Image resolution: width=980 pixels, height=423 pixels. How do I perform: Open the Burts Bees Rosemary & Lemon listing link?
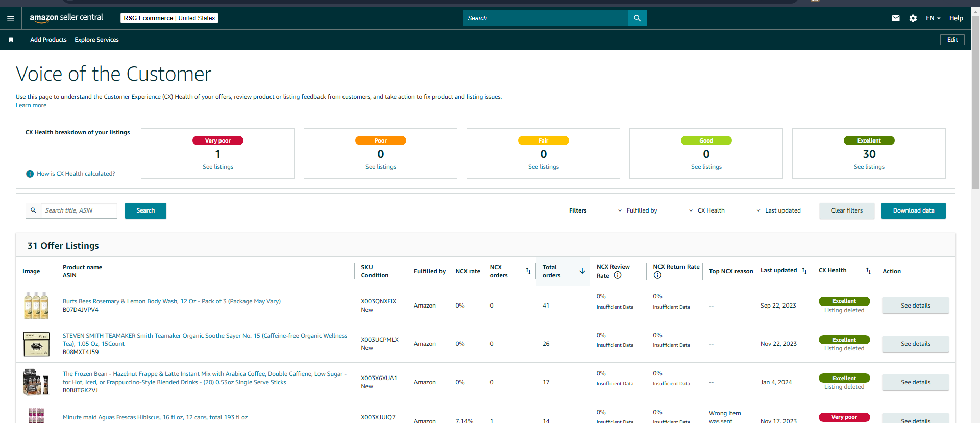[171, 301]
